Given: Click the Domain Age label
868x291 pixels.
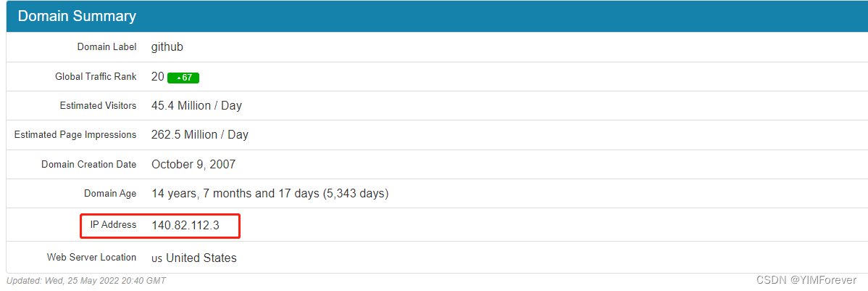Looking at the screenshot, I should point(110,194).
